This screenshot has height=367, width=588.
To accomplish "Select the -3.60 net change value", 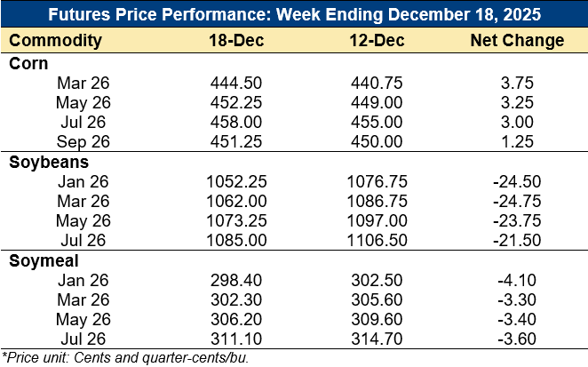I will click(516, 337).
